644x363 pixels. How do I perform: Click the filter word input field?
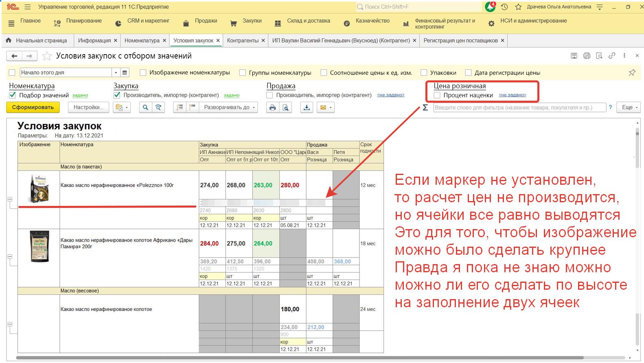[x=519, y=107]
